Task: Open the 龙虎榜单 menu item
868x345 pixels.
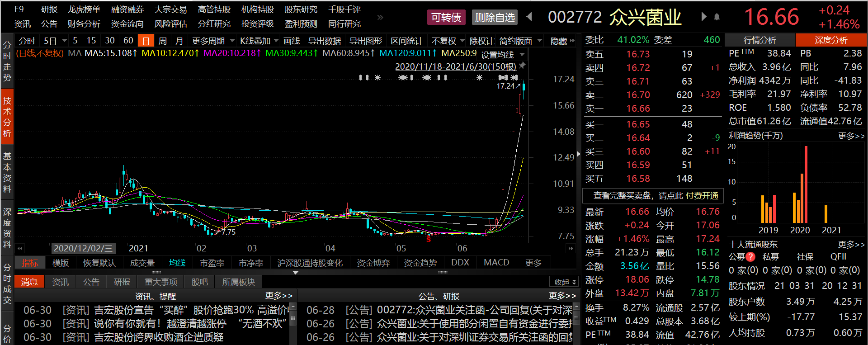Action: pyautogui.click(x=84, y=9)
